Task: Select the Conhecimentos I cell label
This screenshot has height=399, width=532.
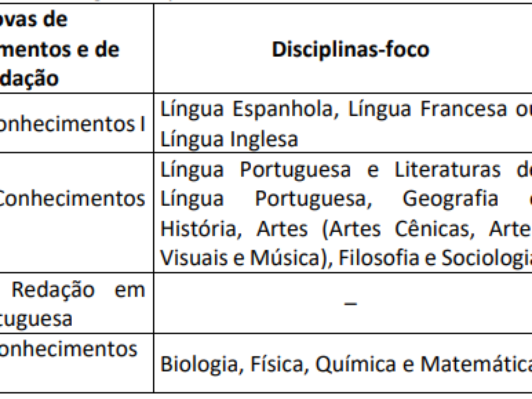Action: pos(73,125)
